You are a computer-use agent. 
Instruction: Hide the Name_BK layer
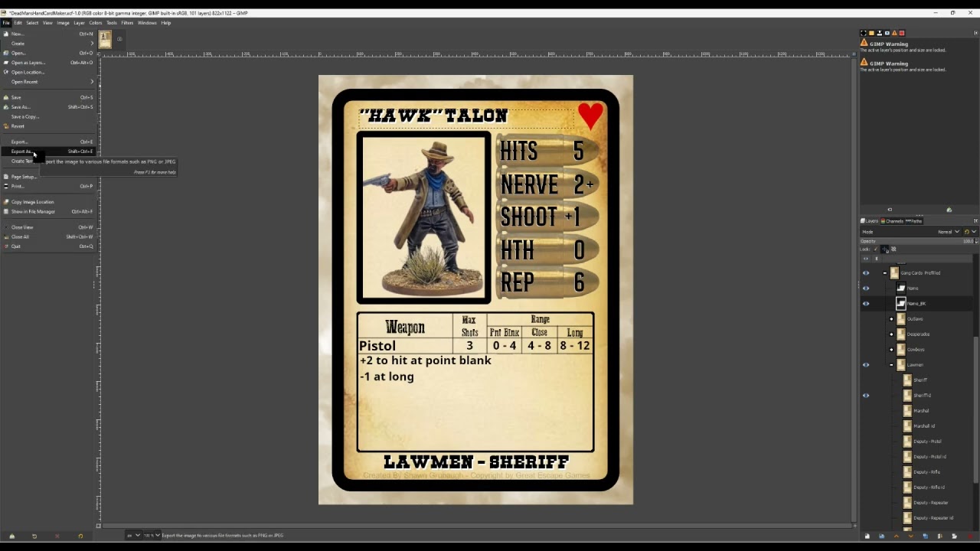(x=866, y=304)
